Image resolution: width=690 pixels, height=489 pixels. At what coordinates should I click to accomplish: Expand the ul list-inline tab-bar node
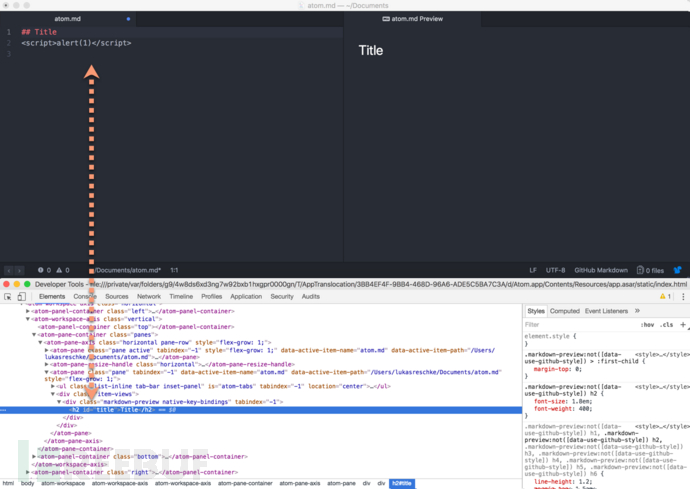pyautogui.click(x=53, y=386)
